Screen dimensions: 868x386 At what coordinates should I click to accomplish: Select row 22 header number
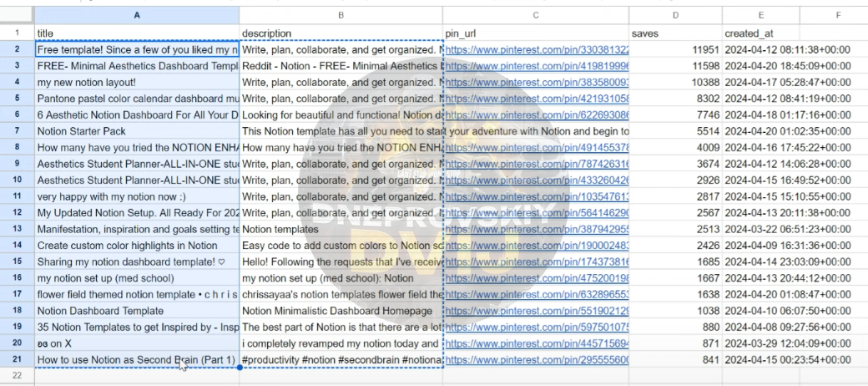(x=18, y=376)
